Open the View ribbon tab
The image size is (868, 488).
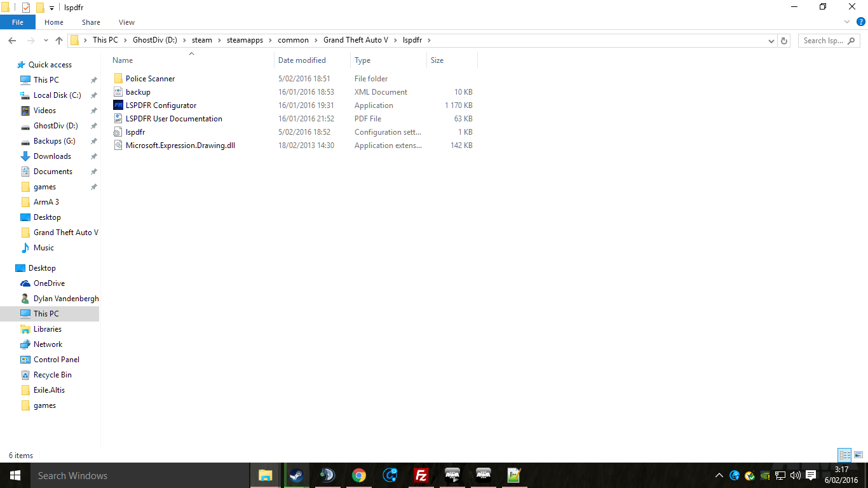coord(126,22)
